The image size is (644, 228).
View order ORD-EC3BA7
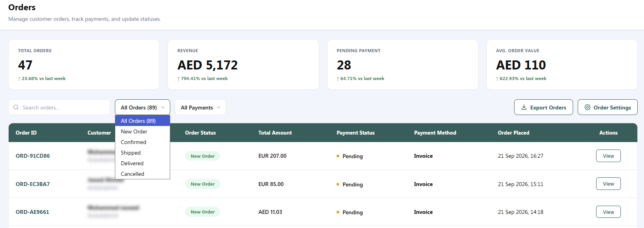608,184
